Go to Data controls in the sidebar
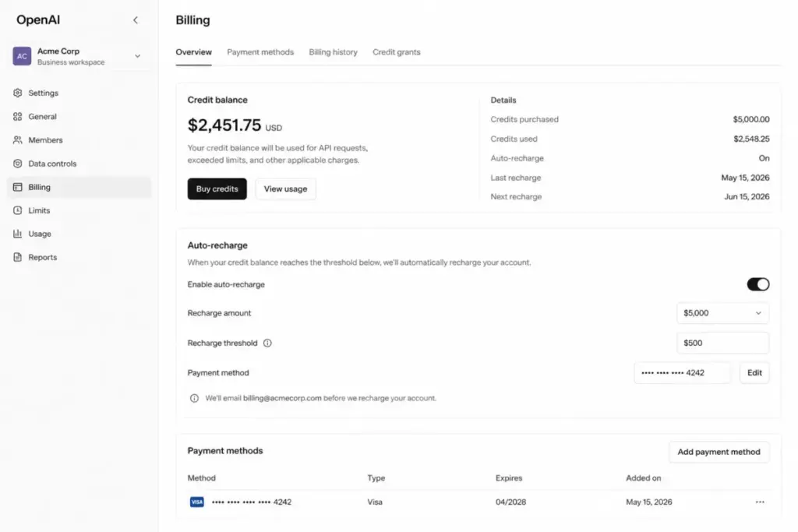 point(52,164)
